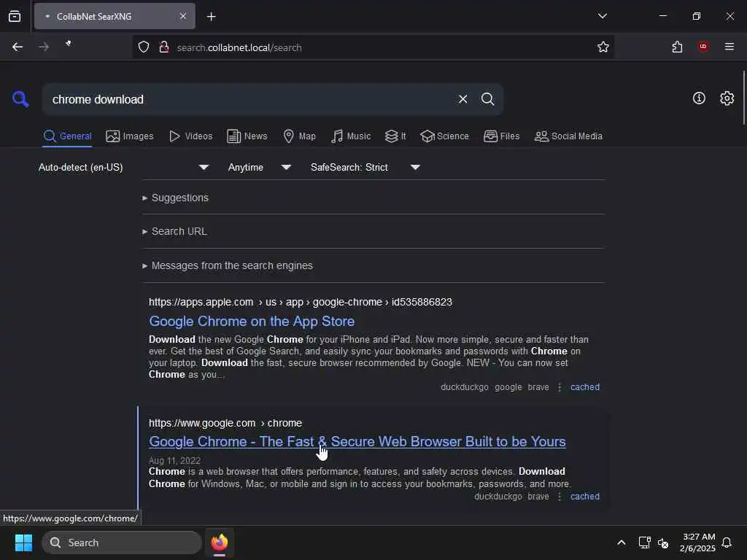Open Firefox from the taskbar
The width and height of the screenshot is (747, 560).
(219, 542)
